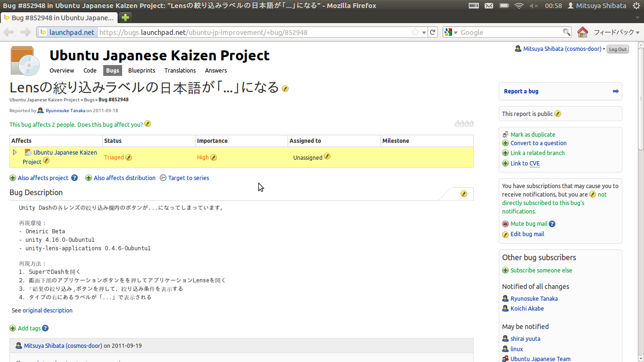
Task: Open Mitsuya Shibata user menu in top panel
Action: 597,6
